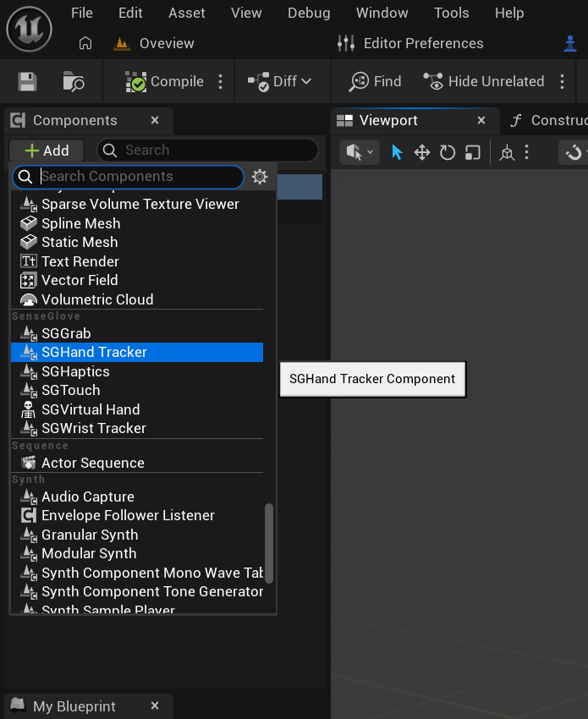Open viewport selection mode dropdown

coord(360,152)
